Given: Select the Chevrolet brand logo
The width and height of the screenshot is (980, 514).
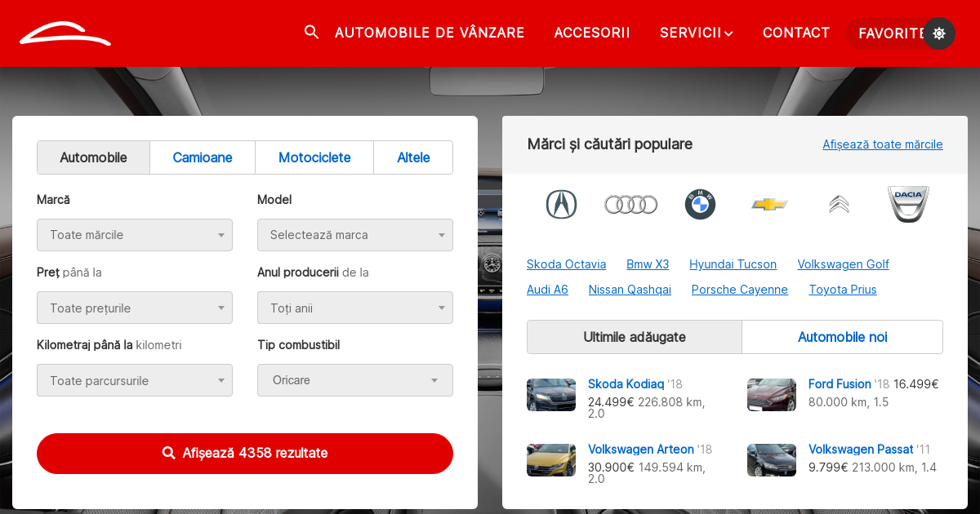Looking at the screenshot, I should [769, 204].
